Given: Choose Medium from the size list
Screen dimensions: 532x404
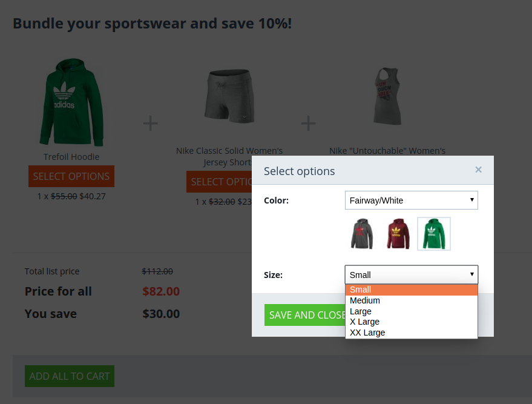Looking at the screenshot, I should point(411,300).
